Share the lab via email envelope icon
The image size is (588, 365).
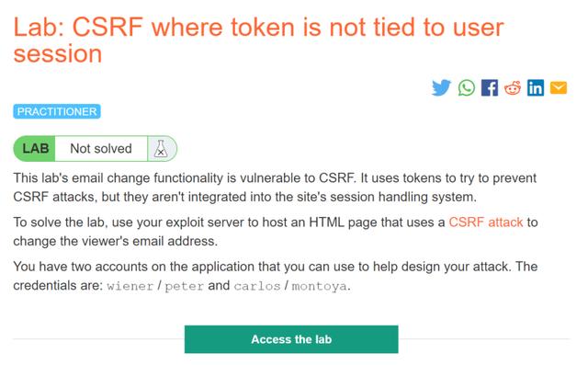tap(559, 87)
